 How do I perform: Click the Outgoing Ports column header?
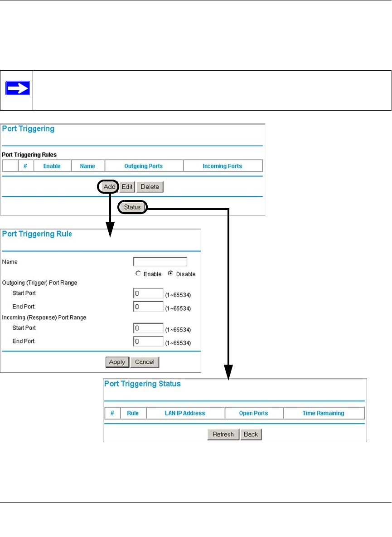[x=144, y=166]
